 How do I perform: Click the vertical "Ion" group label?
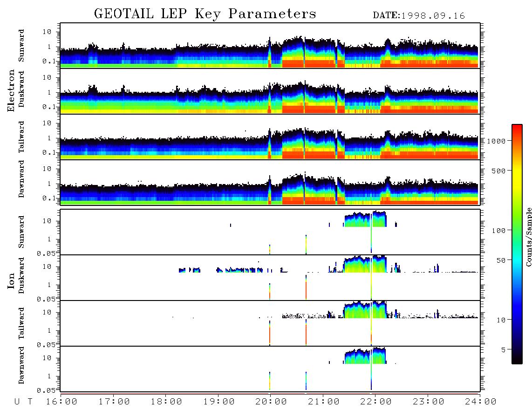[x=11, y=280]
